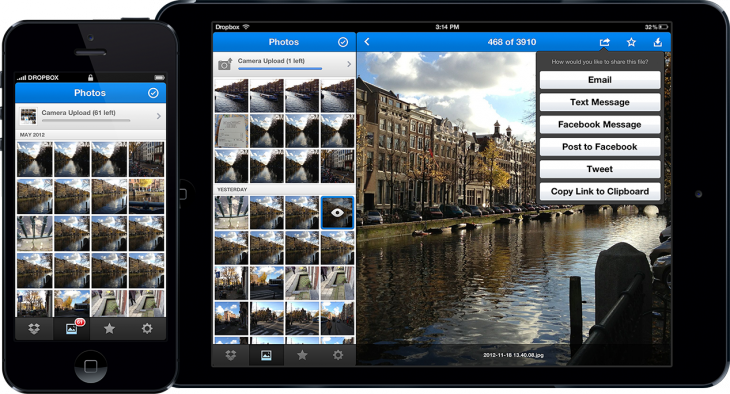
Task: Open Photos tab with 61 badge on iPhone
Action: pyautogui.click(x=72, y=329)
